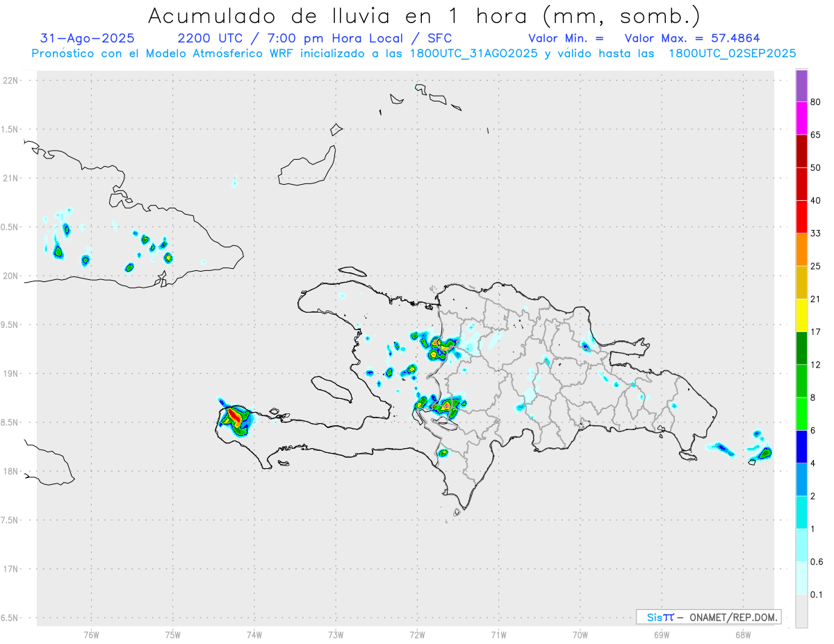Click the '17N' latitude label
Image resolution: width=834 pixels, height=644 pixels.
pyautogui.click(x=12, y=570)
